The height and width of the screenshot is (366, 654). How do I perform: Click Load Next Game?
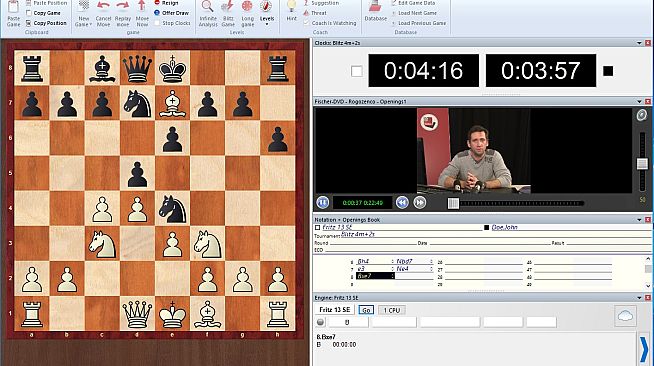(x=417, y=13)
